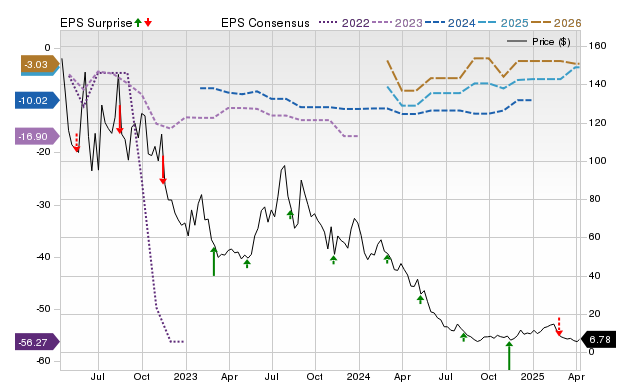Click the EPS Consensus legend title

coord(265,23)
